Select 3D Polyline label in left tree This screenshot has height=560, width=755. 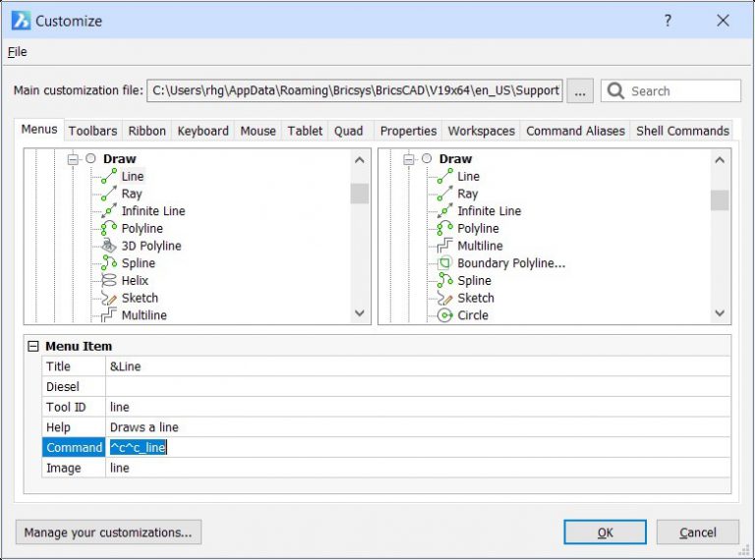(151, 246)
